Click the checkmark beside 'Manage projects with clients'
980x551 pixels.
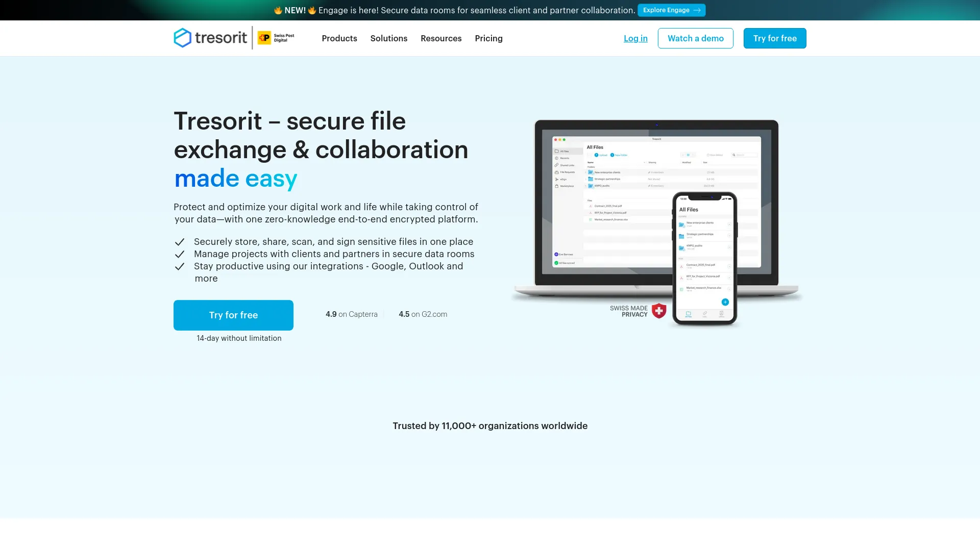pyautogui.click(x=180, y=254)
